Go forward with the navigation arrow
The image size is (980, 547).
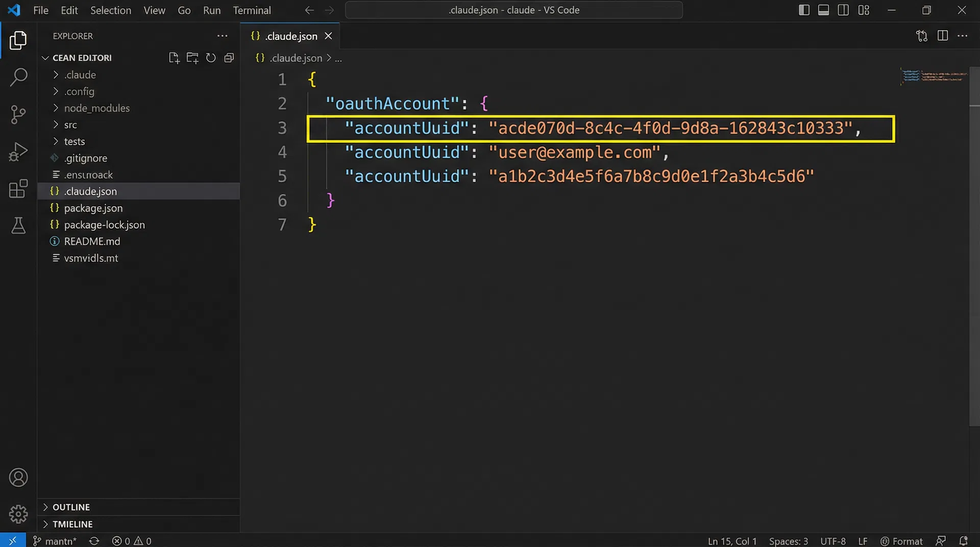330,10
